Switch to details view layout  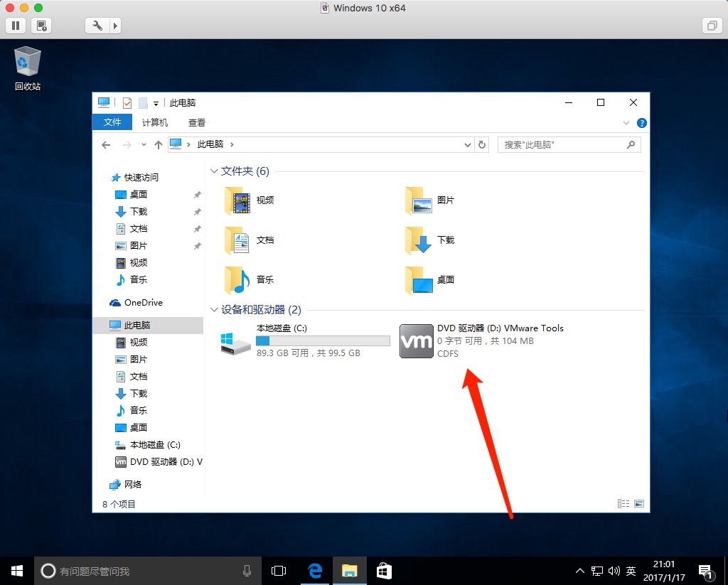623,504
